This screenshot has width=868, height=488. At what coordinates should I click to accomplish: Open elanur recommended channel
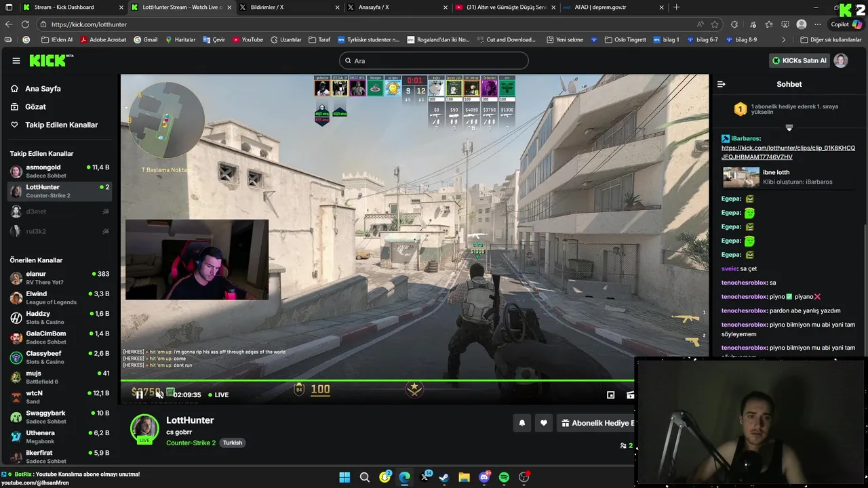pos(60,278)
